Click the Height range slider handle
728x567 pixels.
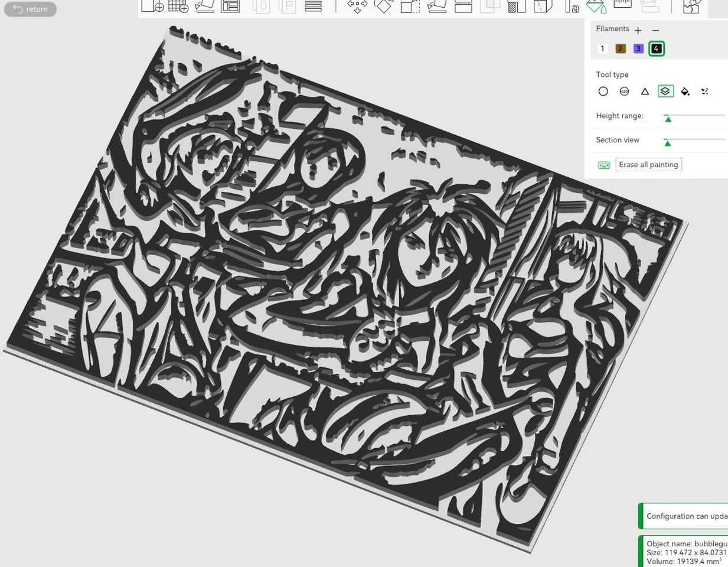[668, 119]
